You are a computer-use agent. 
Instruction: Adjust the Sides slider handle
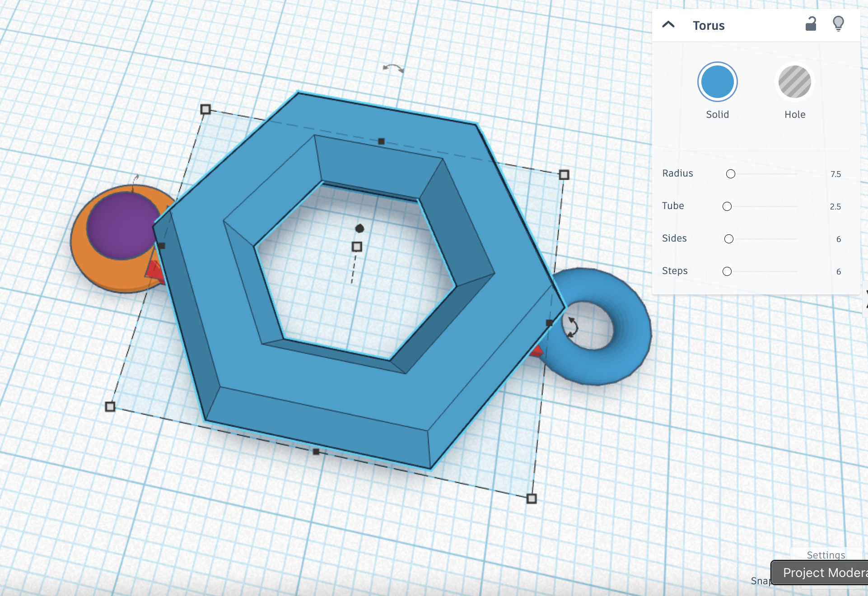pos(729,239)
